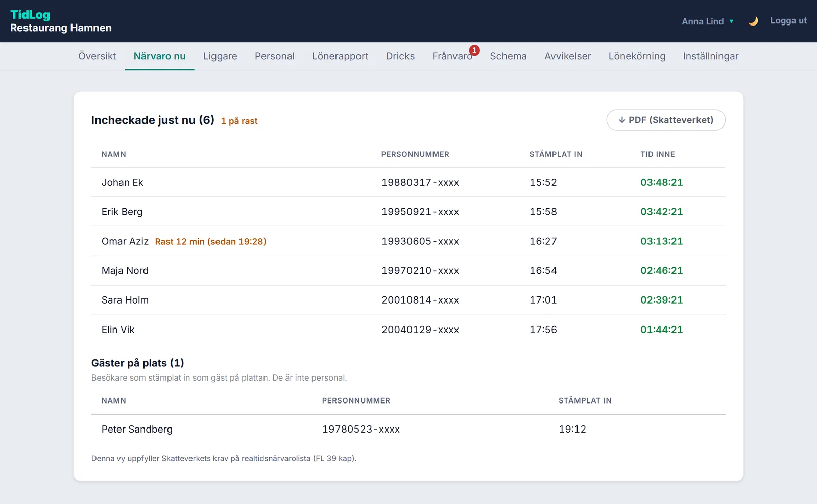View the Avvikelser tab
Screen dimensions: 817x504
567,56
